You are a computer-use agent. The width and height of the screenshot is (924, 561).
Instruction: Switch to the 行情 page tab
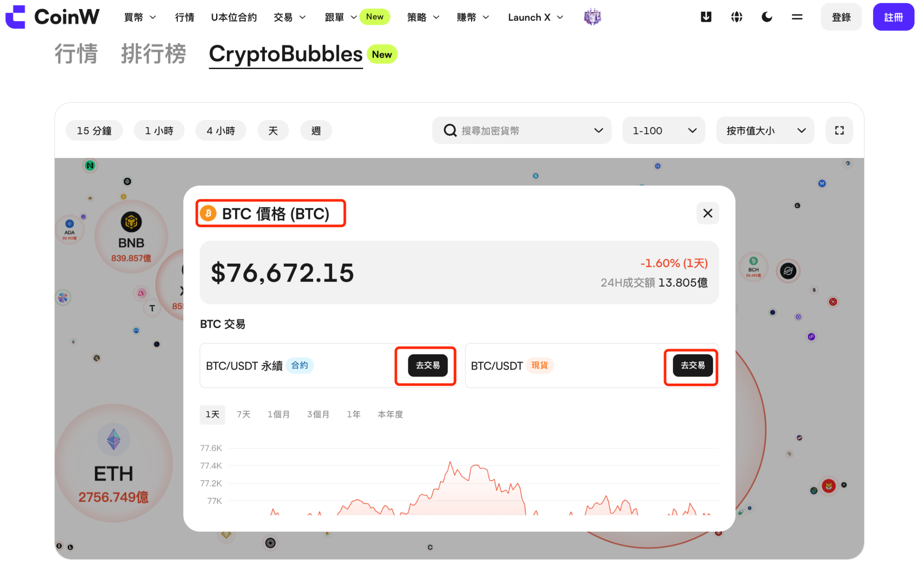(x=76, y=54)
